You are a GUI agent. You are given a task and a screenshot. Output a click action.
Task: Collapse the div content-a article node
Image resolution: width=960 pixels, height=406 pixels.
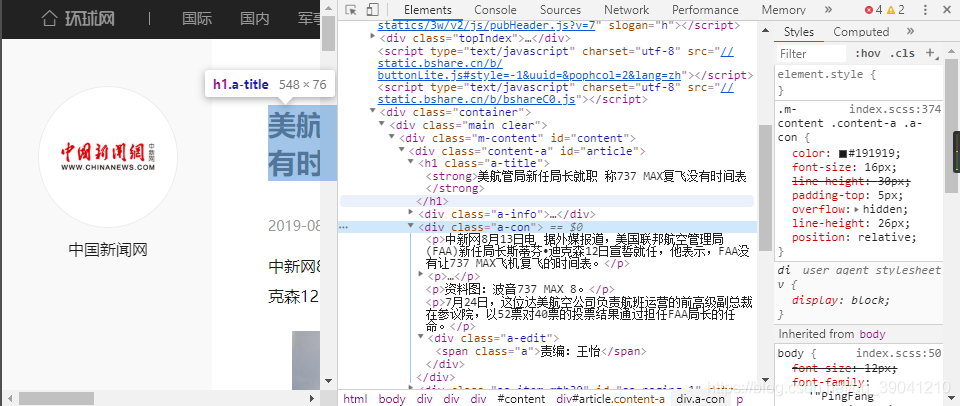pyautogui.click(x=402, y=151)
